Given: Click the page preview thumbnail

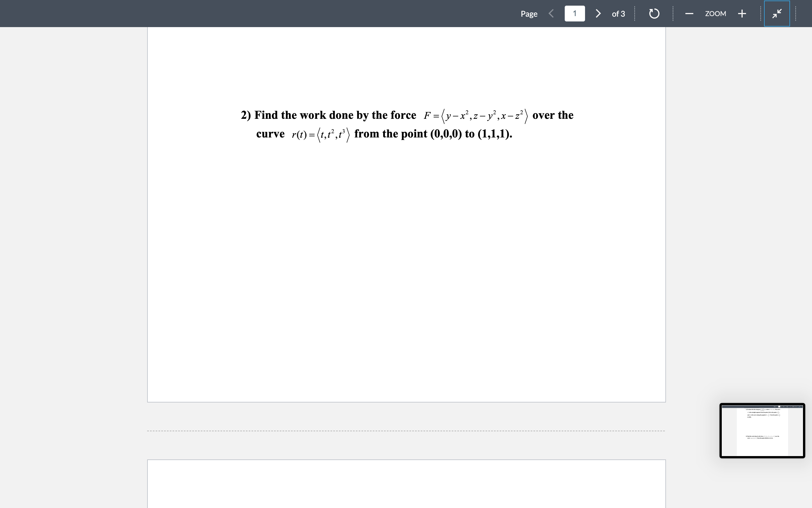Looking at the screenshot, I should [x=762, y=430].
